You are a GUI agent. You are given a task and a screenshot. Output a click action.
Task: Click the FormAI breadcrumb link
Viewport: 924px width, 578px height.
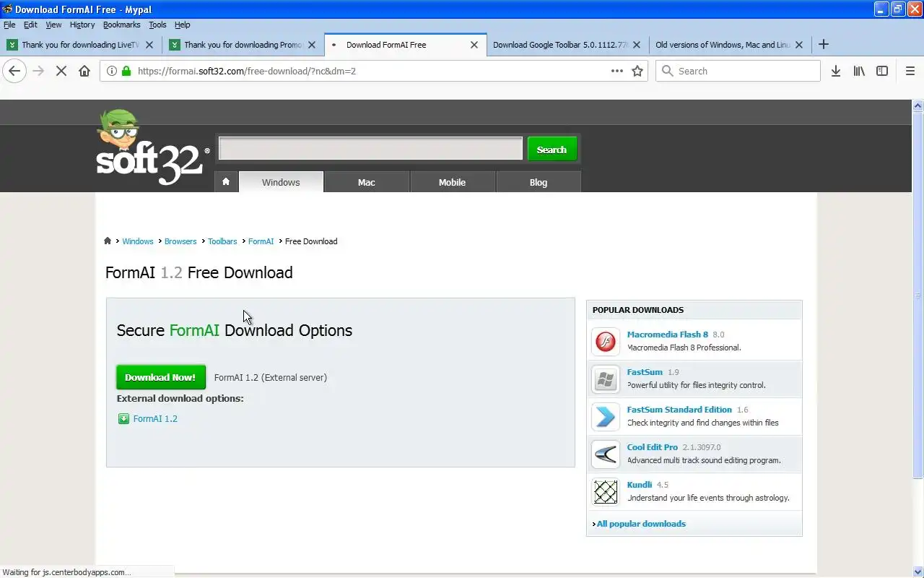[261, 241]
